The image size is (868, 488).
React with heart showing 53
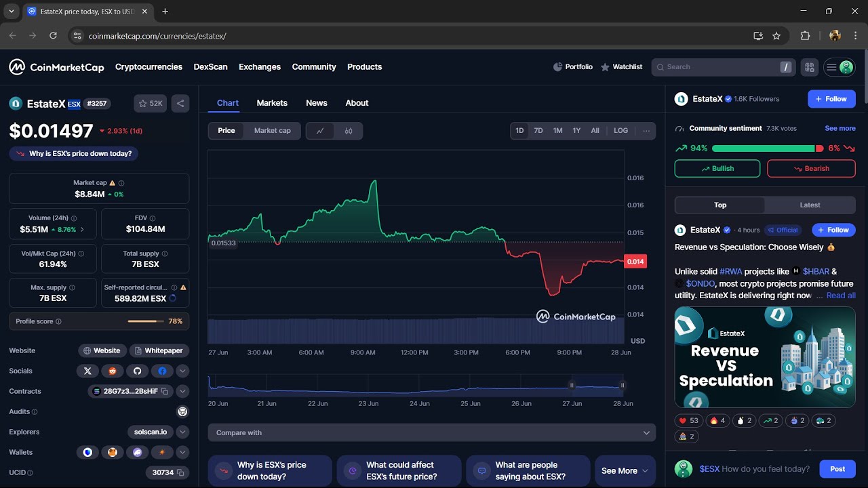688,421
